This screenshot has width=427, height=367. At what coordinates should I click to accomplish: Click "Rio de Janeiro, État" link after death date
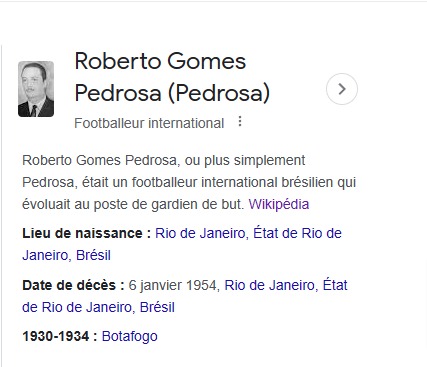point(286,285)
